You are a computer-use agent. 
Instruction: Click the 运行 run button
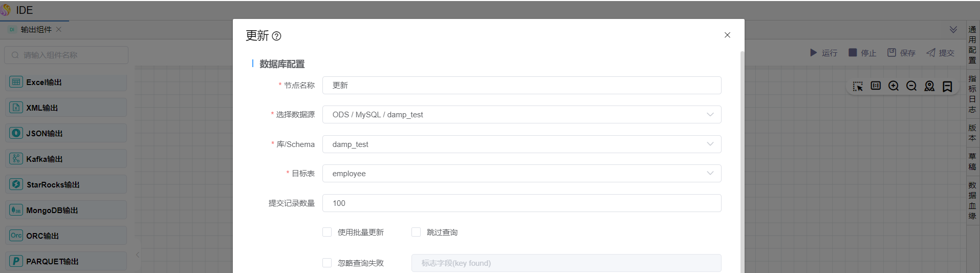823,53
